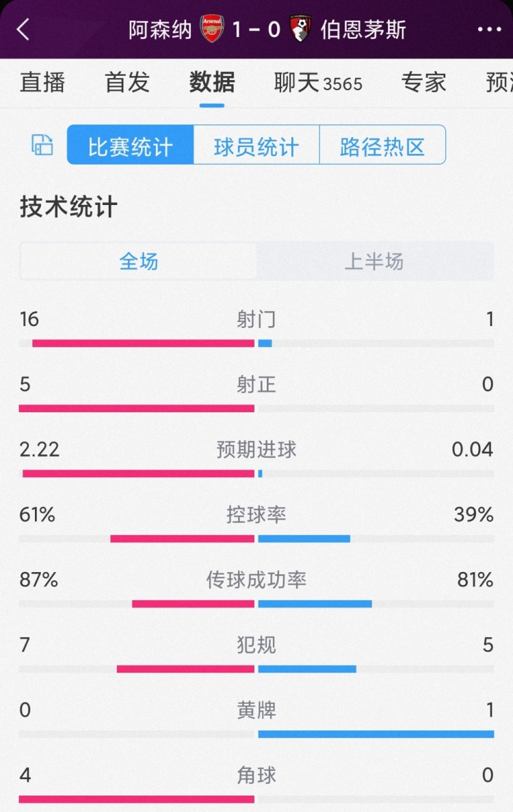
Task: Open the three-dot more options menu
Action: [x=489, y=29]
